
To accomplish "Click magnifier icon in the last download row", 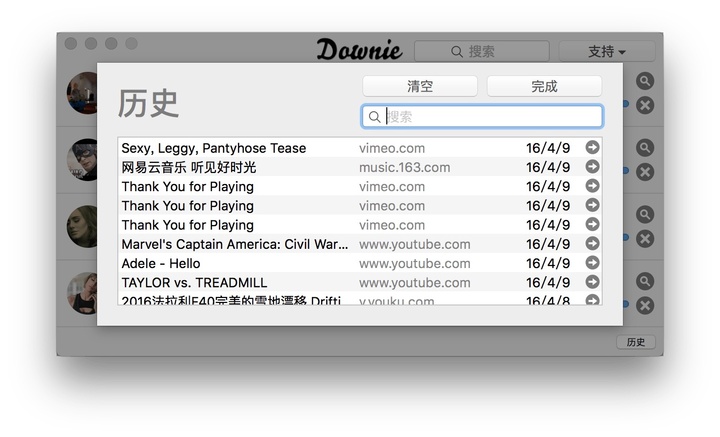I will (645, 281).
